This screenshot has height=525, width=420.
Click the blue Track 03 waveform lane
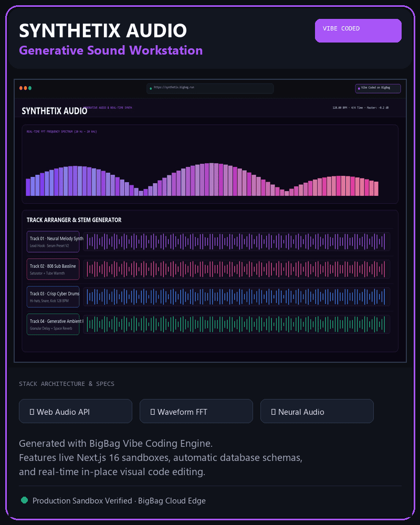pos(236,296)
